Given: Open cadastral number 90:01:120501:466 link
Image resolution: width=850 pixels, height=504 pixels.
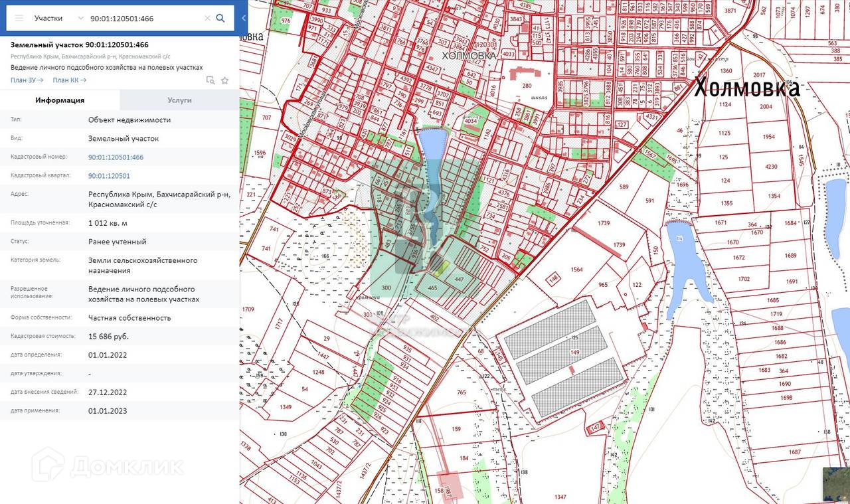Looking at the screenshot, I should [x=116, y=157].
